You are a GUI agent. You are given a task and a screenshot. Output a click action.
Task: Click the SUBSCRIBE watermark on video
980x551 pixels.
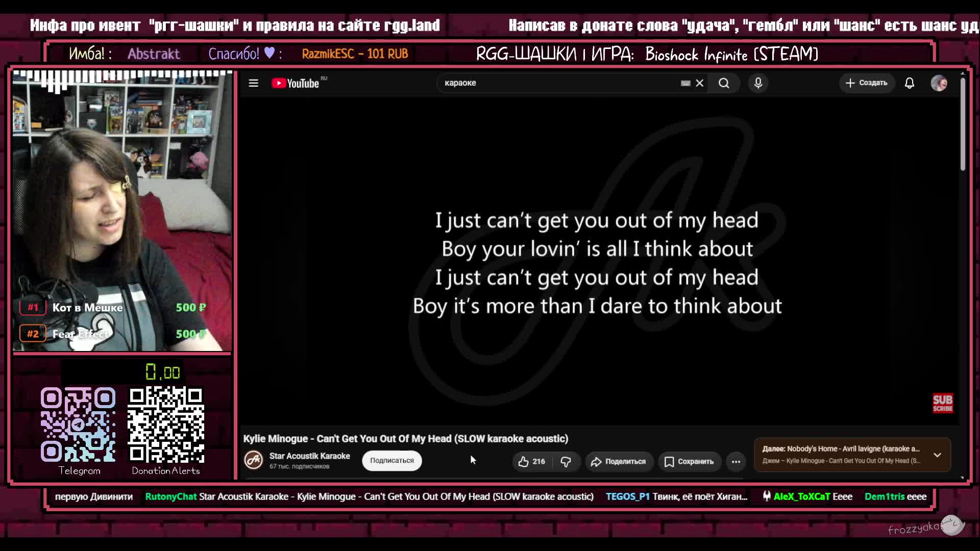[x=943, y=403]
